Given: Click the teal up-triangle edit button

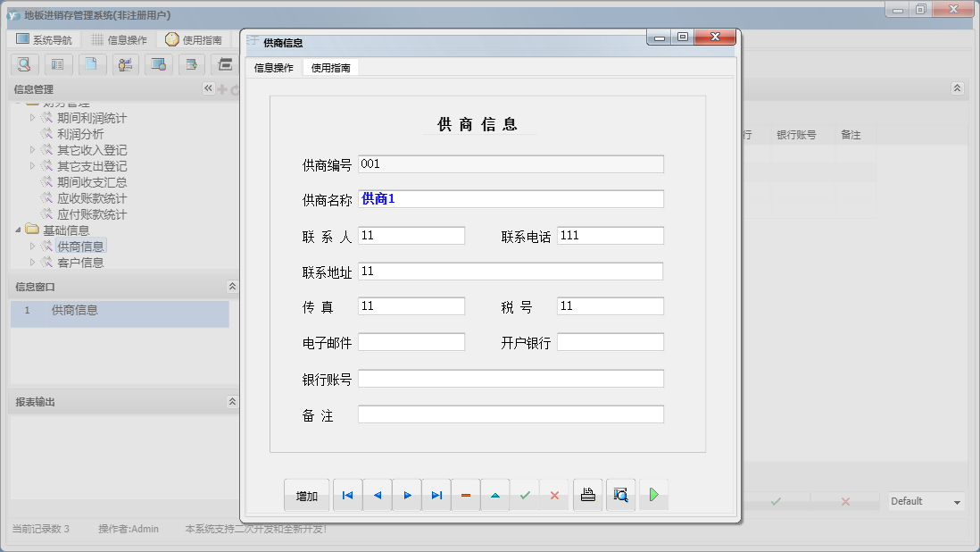Looking at the screenshot, I should (x=495, y=495).
